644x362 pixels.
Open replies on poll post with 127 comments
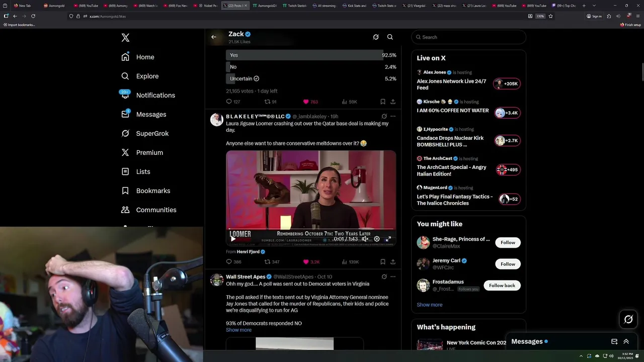click(233, 102)
